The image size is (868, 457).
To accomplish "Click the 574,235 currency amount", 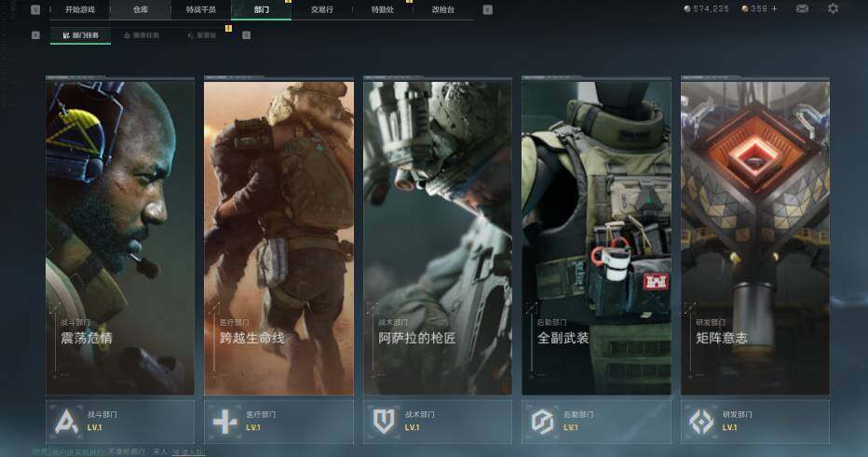I will (x=711, y=9).
